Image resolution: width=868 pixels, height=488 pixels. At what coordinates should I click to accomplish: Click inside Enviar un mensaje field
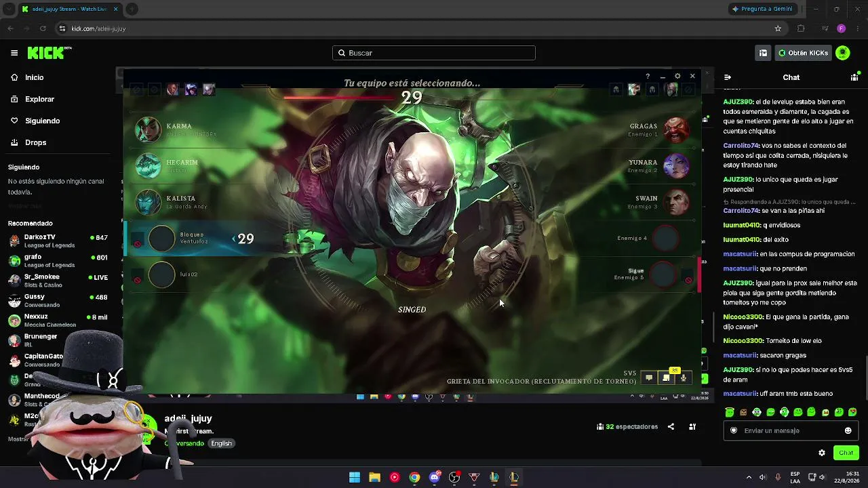pyautogui.click(x=791, y=430)
